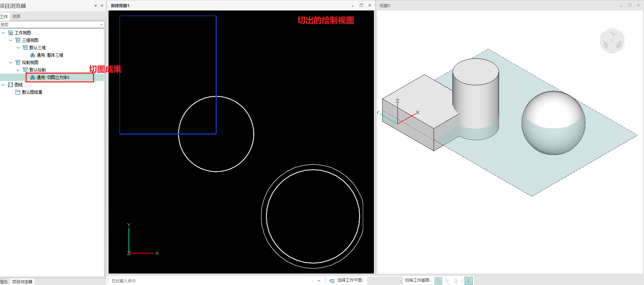
Task: Maximize the 视窗0 window
Action: 630,5
